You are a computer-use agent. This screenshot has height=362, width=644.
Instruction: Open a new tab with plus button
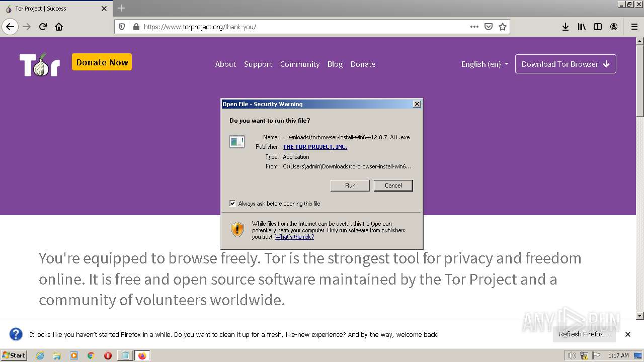121,8
